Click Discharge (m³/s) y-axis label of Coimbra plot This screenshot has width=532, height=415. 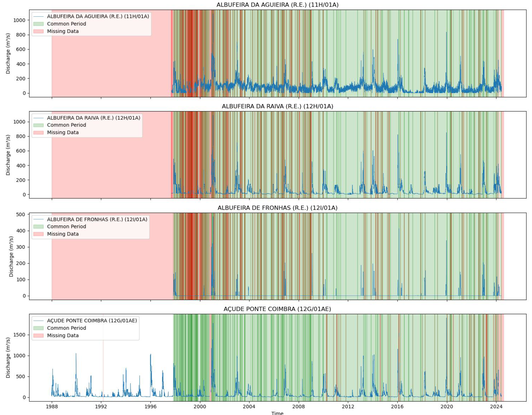click(x=8, y=358)
